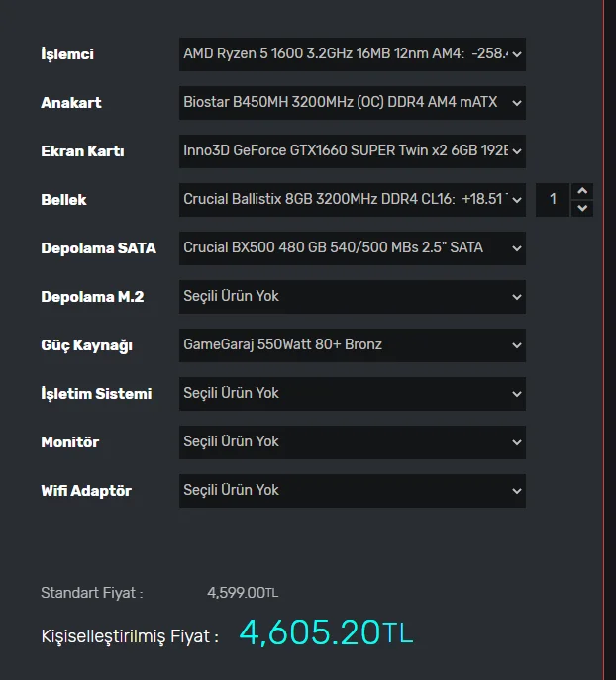Open the Güç Kaynağı power supply dropdown
This screenshot has width=616, height=680.
click(352, 344)
